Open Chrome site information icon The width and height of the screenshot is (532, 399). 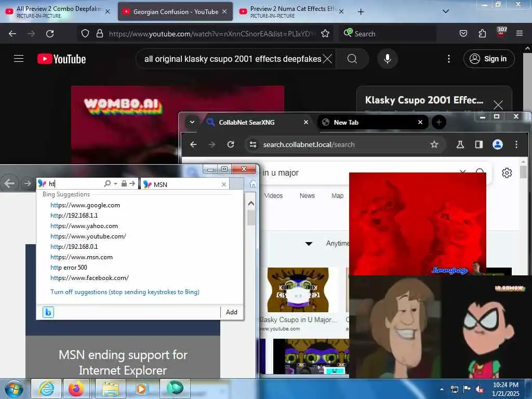point(253,144)
